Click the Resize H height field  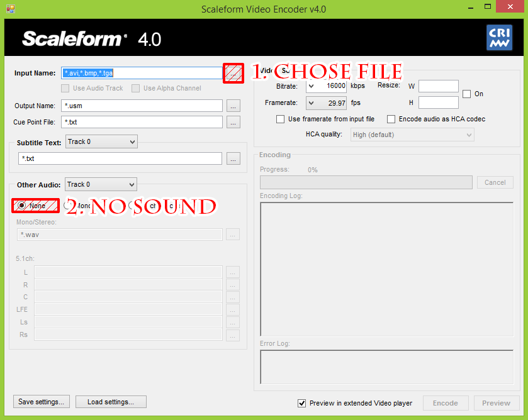439,102
